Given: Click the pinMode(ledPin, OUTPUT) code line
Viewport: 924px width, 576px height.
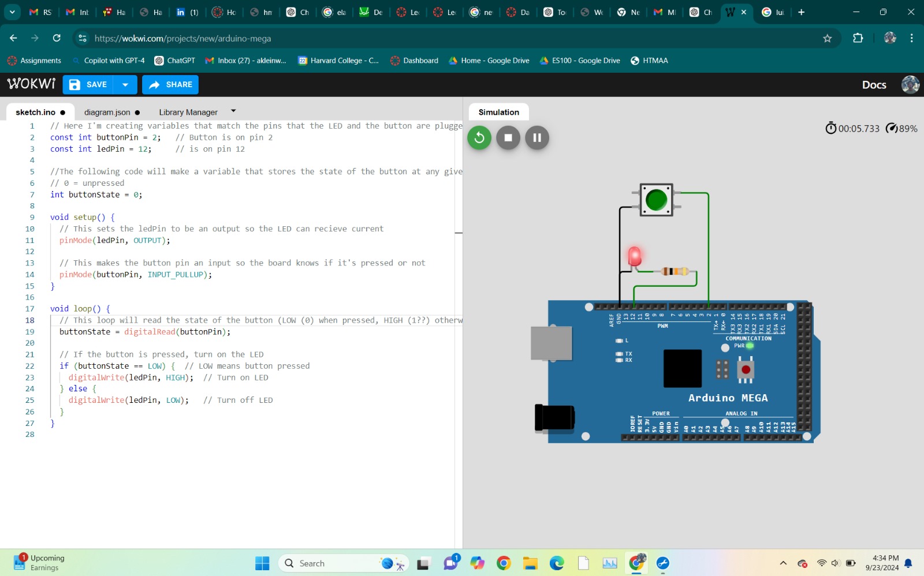Looking at the screenshot, I should (x=114, y=240).
